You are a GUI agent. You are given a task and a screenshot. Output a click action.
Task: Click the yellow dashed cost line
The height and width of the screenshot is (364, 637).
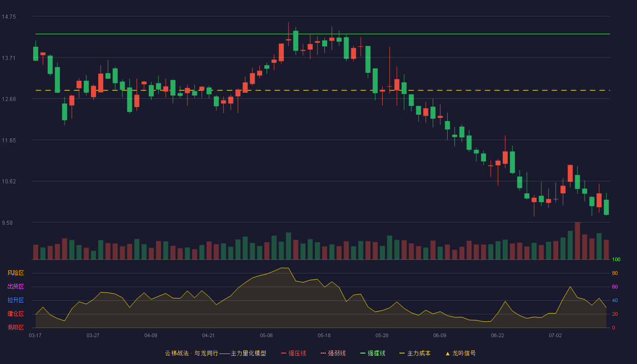click(x=323, y=91)
